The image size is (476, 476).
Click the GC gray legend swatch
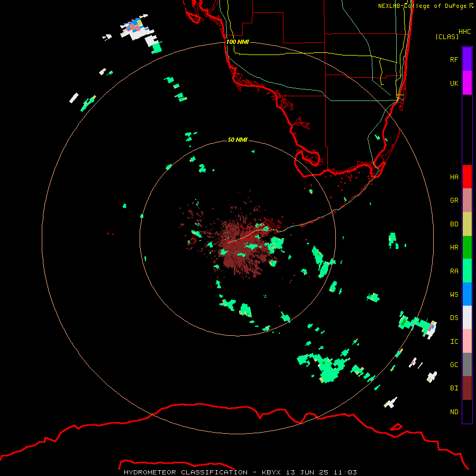pyautogui.click(x=467, y=364)
